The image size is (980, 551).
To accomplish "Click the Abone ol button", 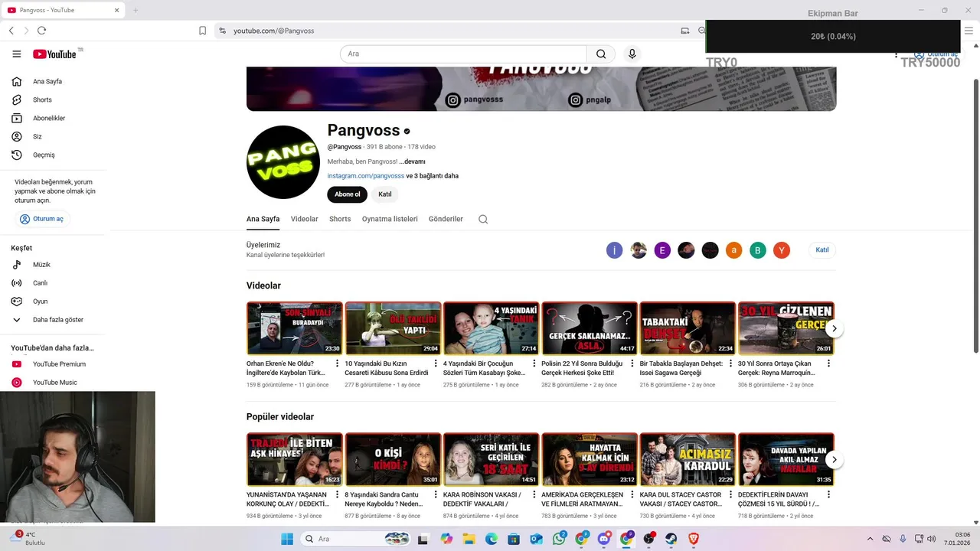I will click(347, 194).
